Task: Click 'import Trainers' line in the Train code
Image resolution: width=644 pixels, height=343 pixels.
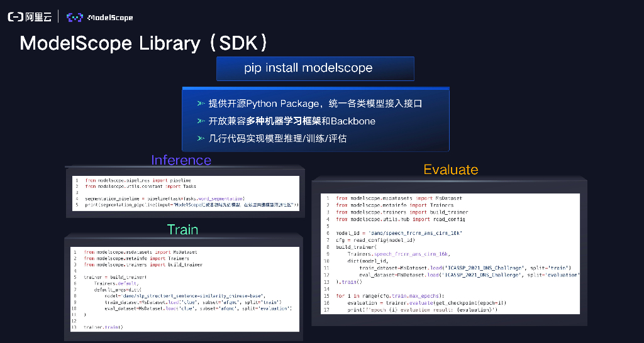Action: [136, 258]
